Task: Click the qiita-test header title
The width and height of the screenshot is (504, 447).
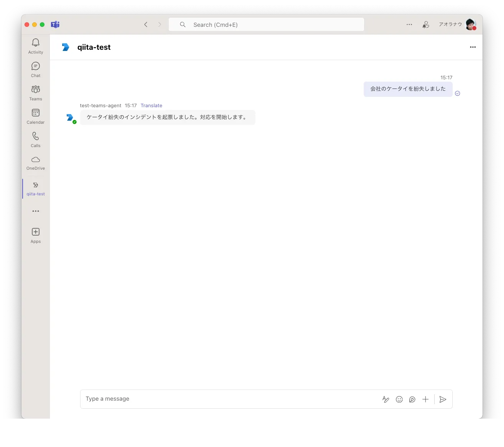Action: point(94,47)
